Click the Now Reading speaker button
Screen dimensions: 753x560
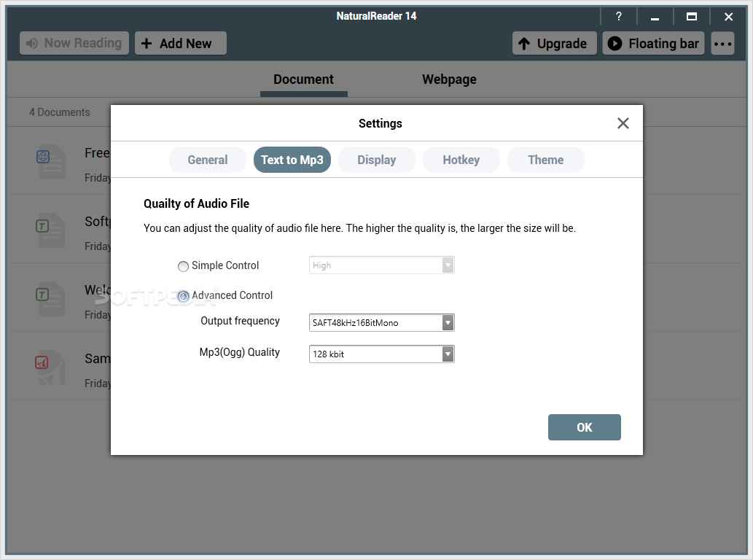74,44
